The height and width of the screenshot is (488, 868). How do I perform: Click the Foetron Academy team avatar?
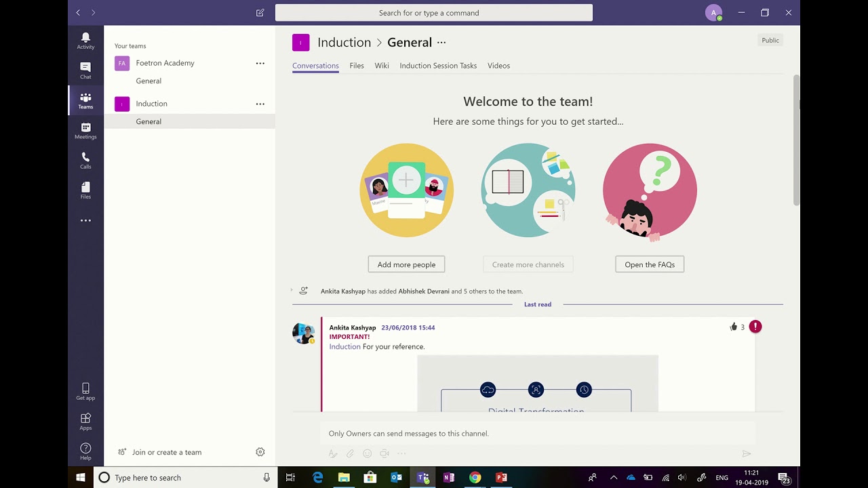click(x=122, y=63)
